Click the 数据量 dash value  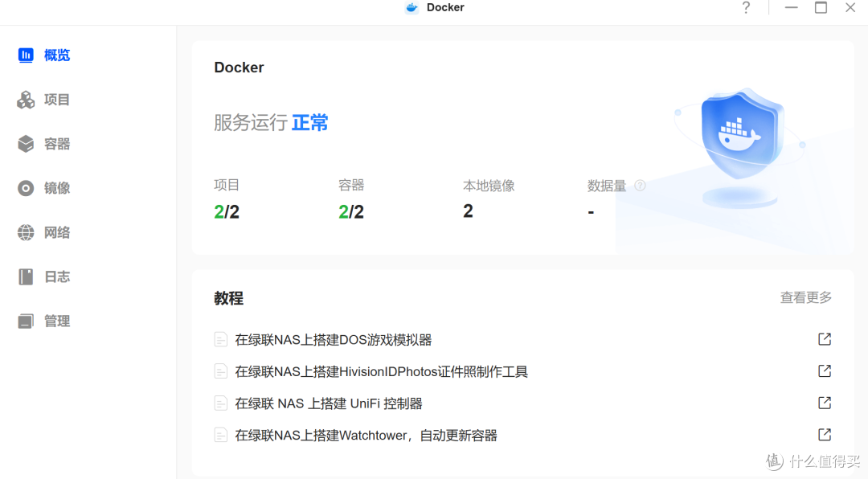click(591, 212)
